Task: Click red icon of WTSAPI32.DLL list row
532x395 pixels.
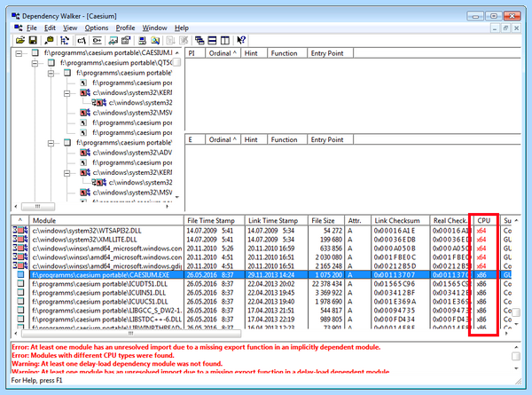Action: click(x=20, y=230)
